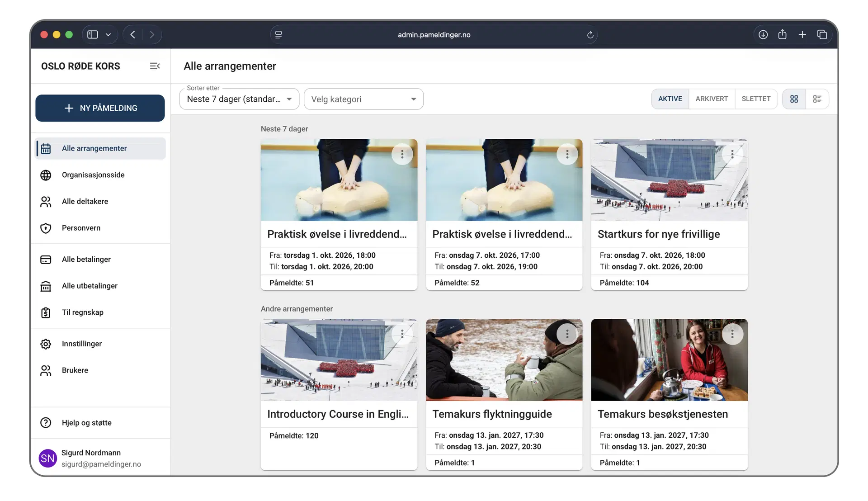868x501 pixels.
Task: Select the SLETTET tab
Action: [756, 99]
